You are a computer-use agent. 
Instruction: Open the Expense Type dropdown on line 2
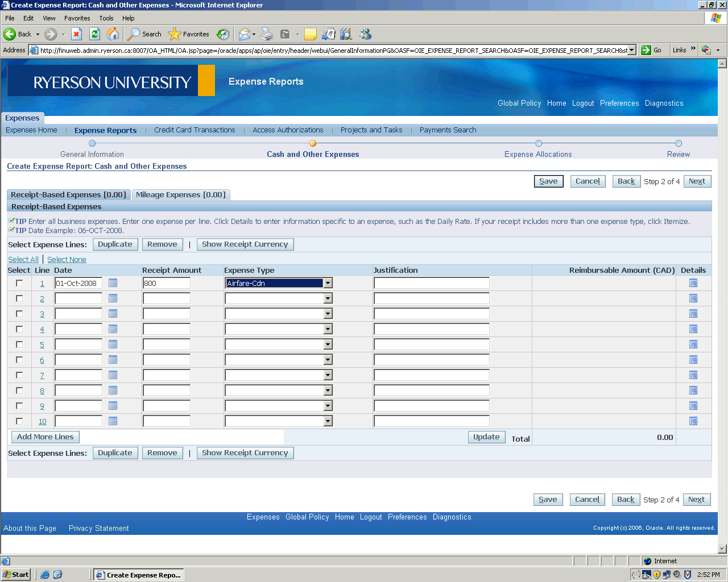pos(328,298)
